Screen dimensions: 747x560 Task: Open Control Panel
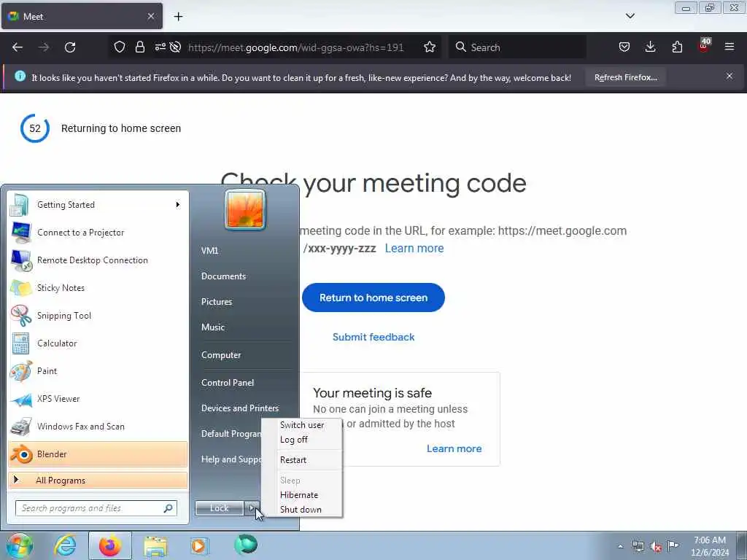(228, 383)
